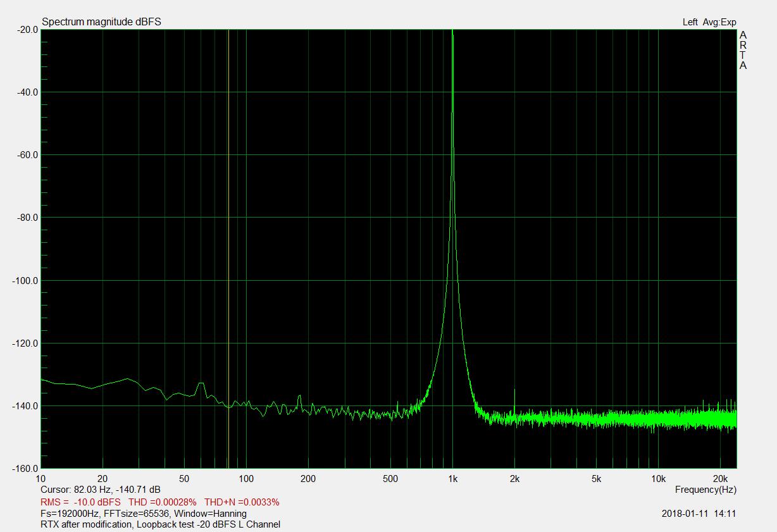Click the 2k frequency axis label
777x532 pixels.
[514, 479]
